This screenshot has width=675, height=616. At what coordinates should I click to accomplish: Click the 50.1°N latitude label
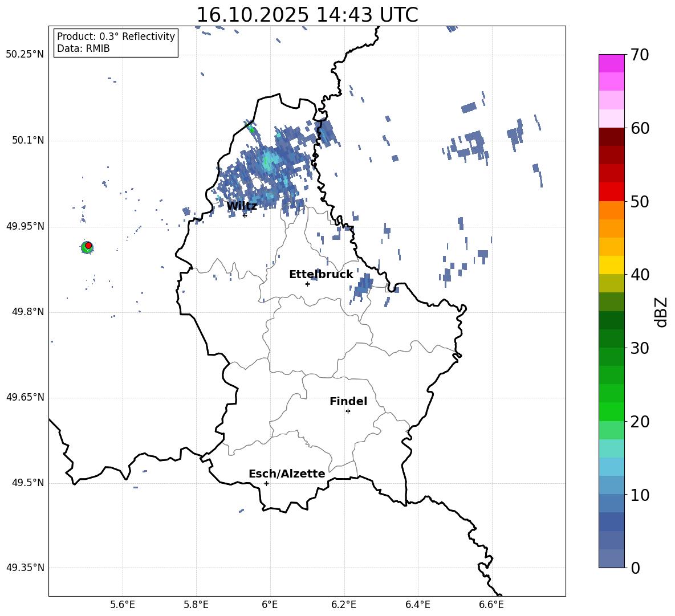click(28, 140)
